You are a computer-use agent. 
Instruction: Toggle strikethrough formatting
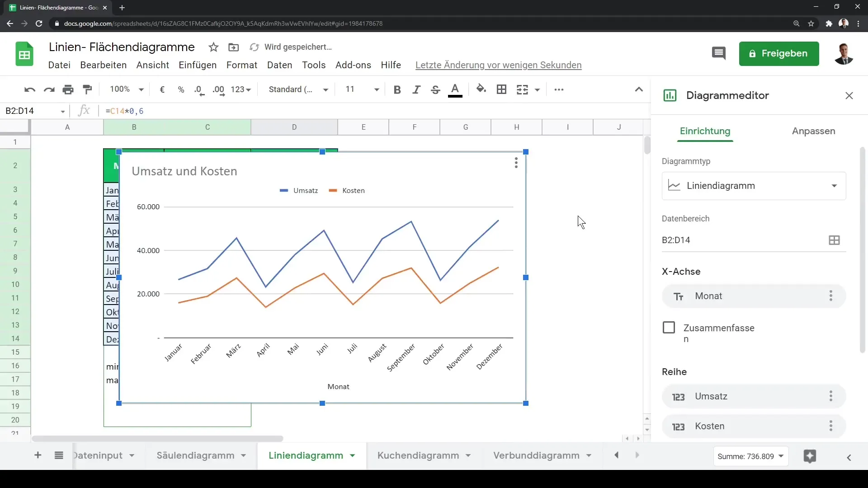435,89
